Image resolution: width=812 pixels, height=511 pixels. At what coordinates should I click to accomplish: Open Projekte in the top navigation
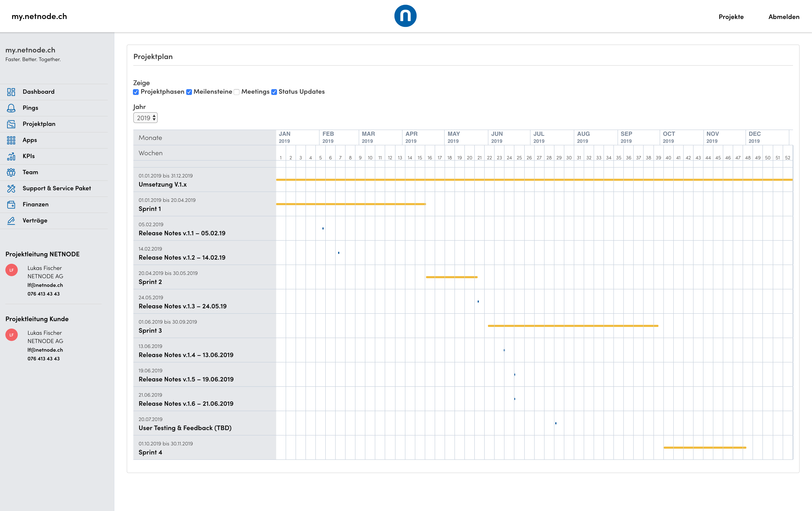[731, 17]
